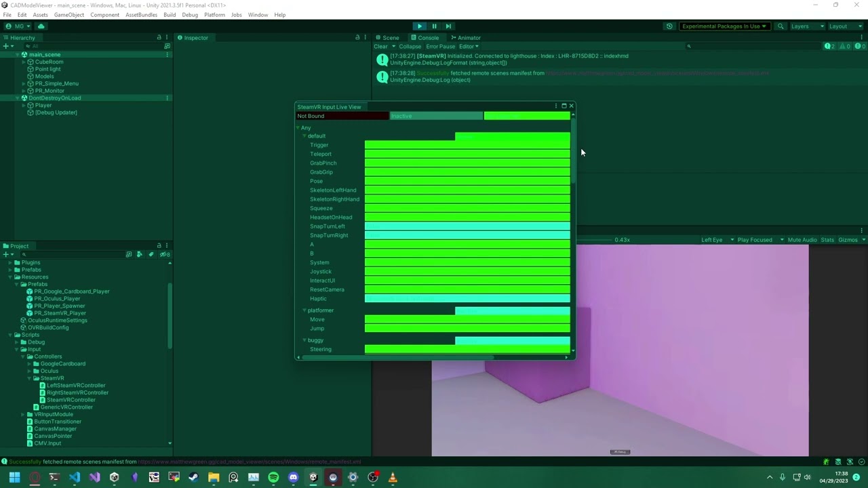Switch to the Animator tab
This screenshot has width=868, height=488.
(x=465, y=38)
